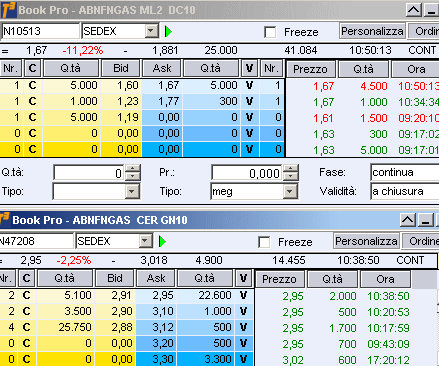Screen dimensions: 439x366
Task: Click the Bid column header in ML2 DC10 book
Action: (x=121, y=68)
